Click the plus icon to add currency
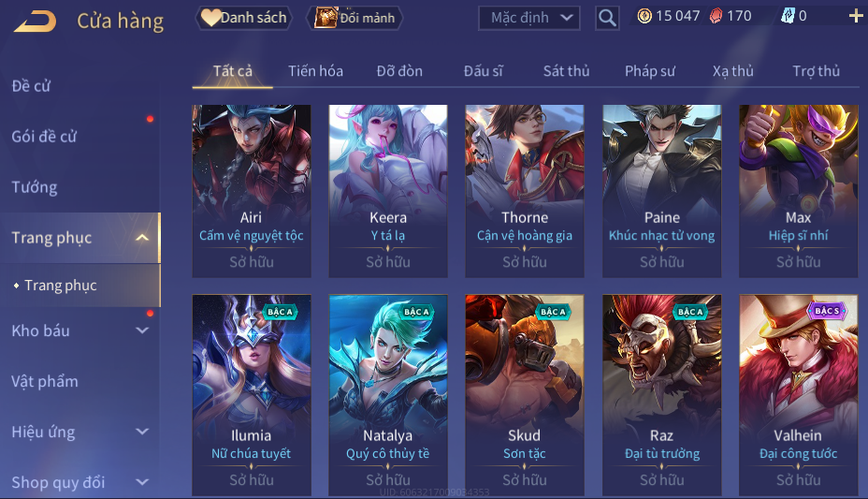 click(x=856, y=16)
